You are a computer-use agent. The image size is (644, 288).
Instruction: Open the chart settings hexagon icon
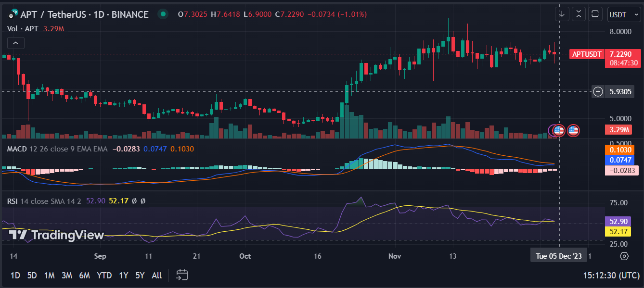[x=624, y=256]
